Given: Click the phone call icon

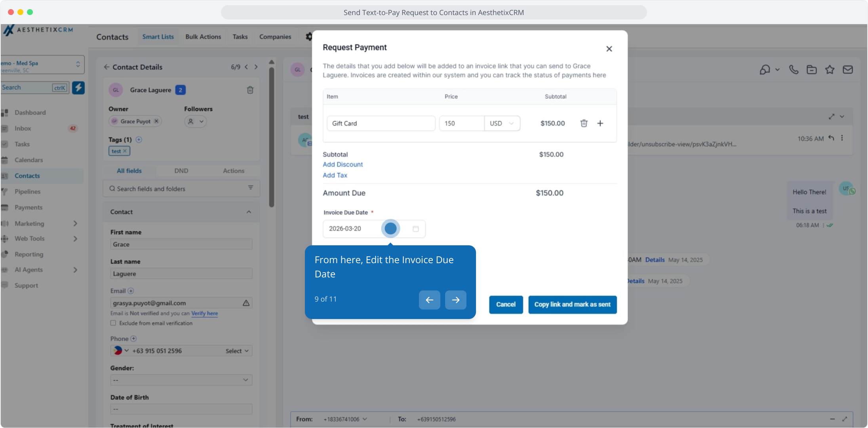Looking at the screenshot, I should tap(794, 70).
